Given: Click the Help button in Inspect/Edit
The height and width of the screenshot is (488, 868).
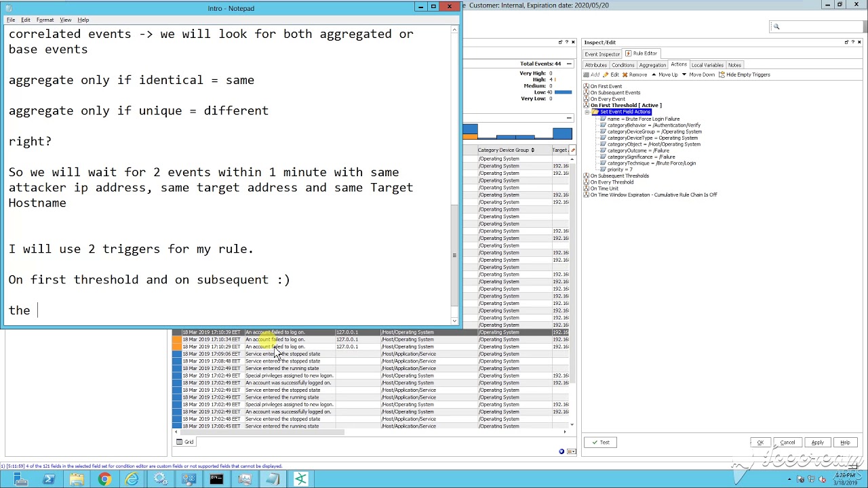Looking at the screenshot, I should point(845,443).
